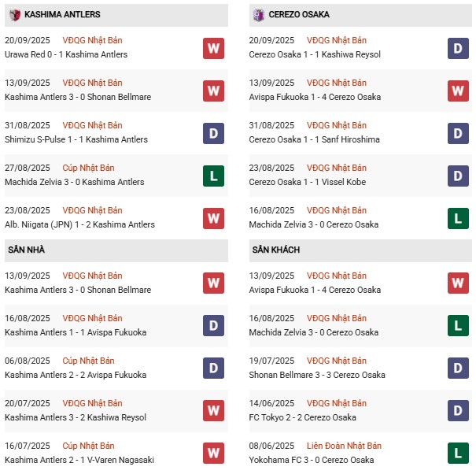Click the Cerezo Osaka header title
Image resolution: width=476 pixels, height=474 pixels.
[299, 15]
